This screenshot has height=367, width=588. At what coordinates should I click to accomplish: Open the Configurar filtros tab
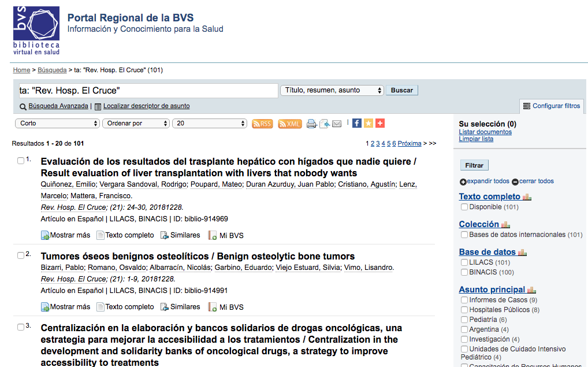(552, 106)
